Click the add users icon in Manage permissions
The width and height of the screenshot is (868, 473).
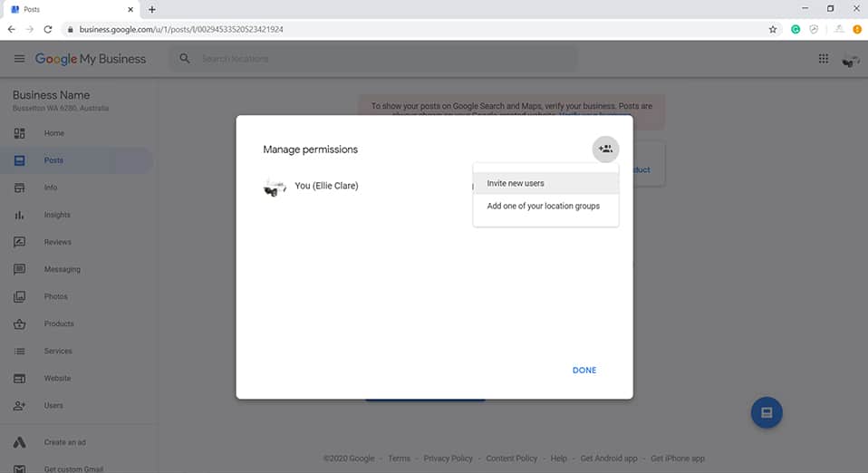tap(605, 149)
